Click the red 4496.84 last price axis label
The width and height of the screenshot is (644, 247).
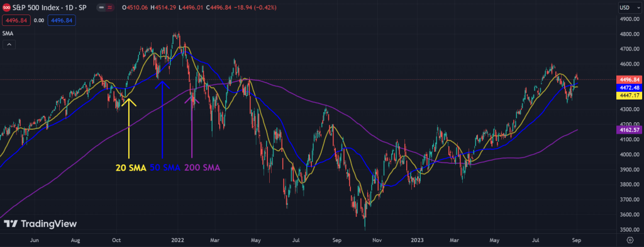click(x=628, y=80)
